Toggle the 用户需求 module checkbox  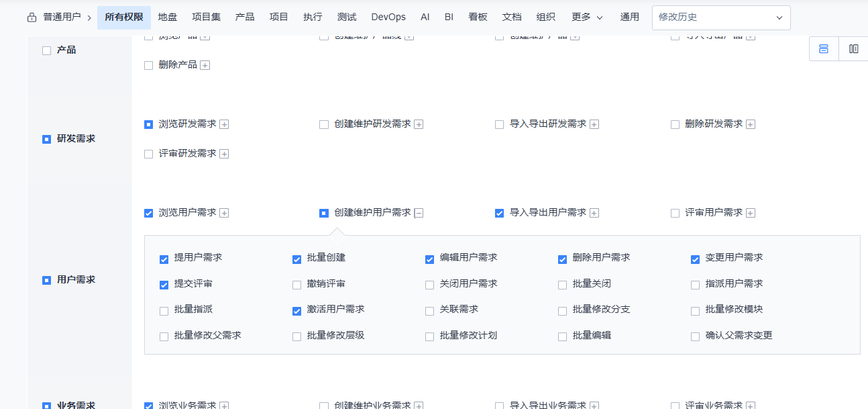click(x=47, y=280)
